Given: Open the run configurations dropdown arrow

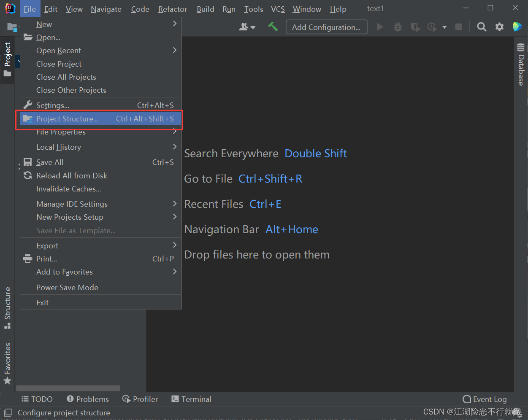Looking at the screenshot, I should coord(444,27).
